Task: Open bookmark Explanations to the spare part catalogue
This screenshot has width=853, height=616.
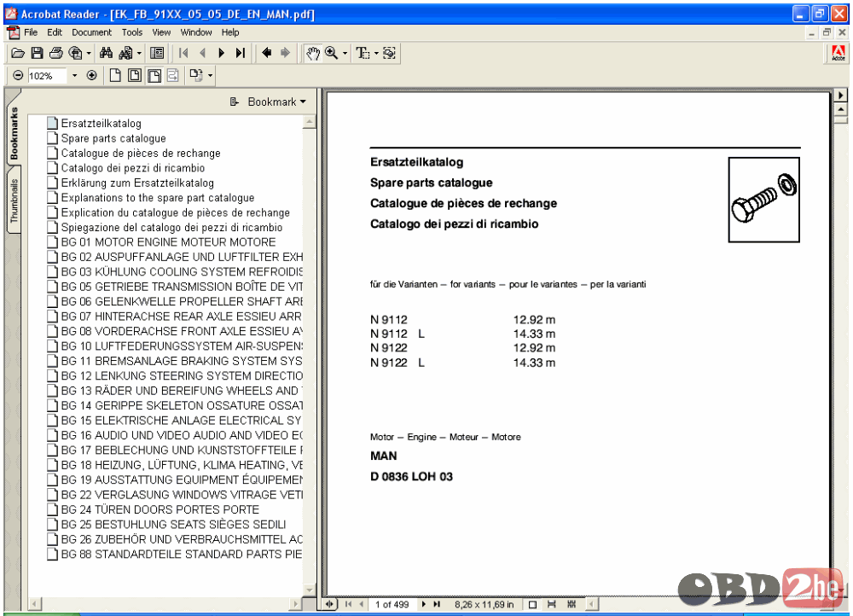Action: pyautogui.click(x=158, y=198)
